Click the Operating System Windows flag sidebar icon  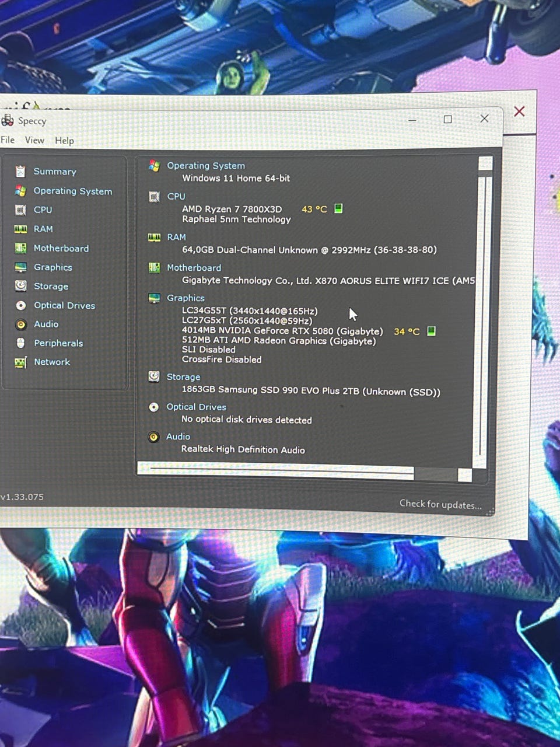coord(20,191)
